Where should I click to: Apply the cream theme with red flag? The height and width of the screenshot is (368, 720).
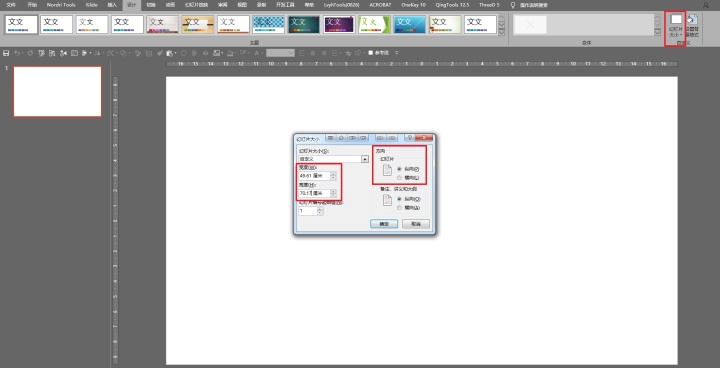[x=445, y=24]
